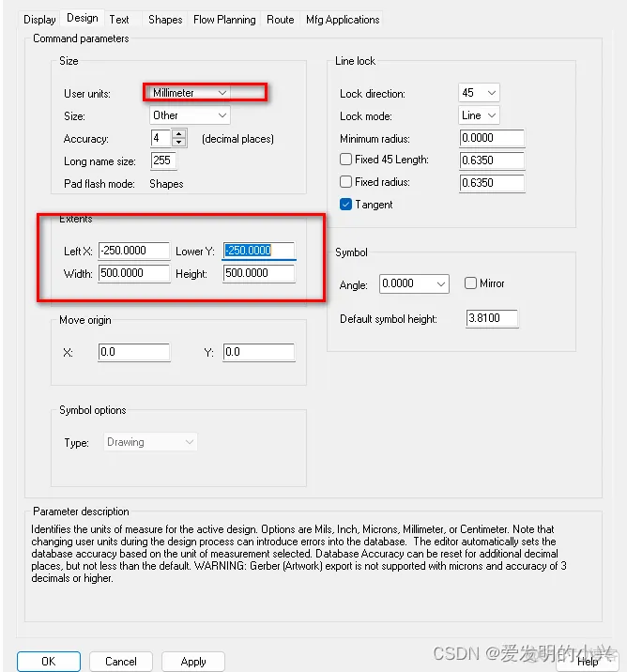Click the Minimum radius input field
This screenshot has width=627, height=672.
coord(492,138)
